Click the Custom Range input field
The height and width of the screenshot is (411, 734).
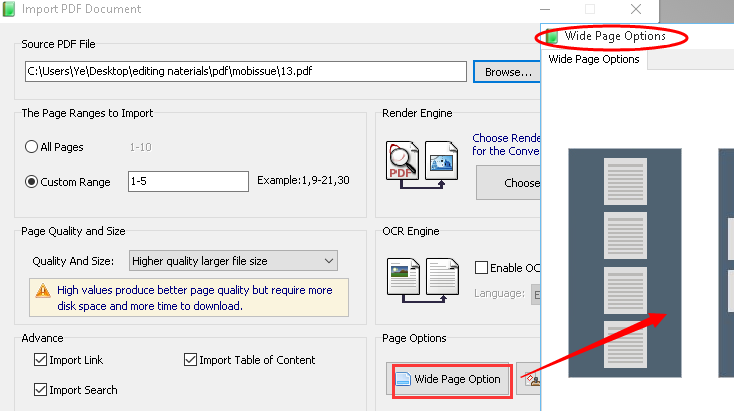pos(188,181)
